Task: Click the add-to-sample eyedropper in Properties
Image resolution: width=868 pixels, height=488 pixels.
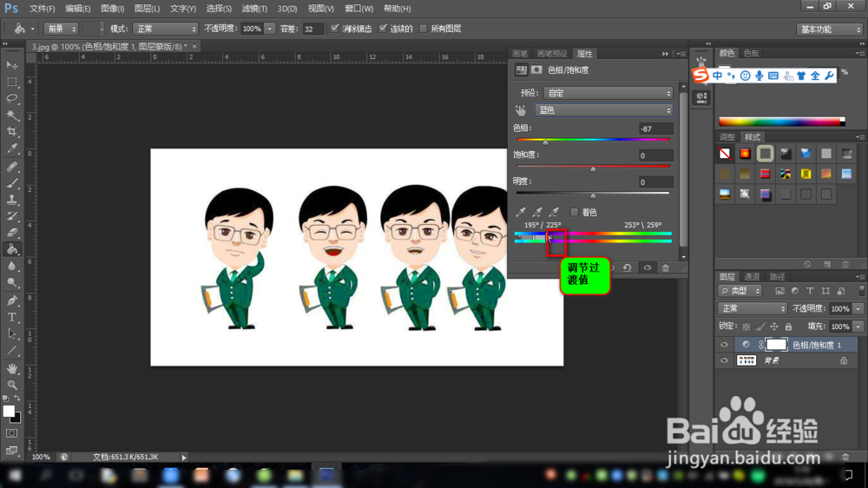Action: 537,212
